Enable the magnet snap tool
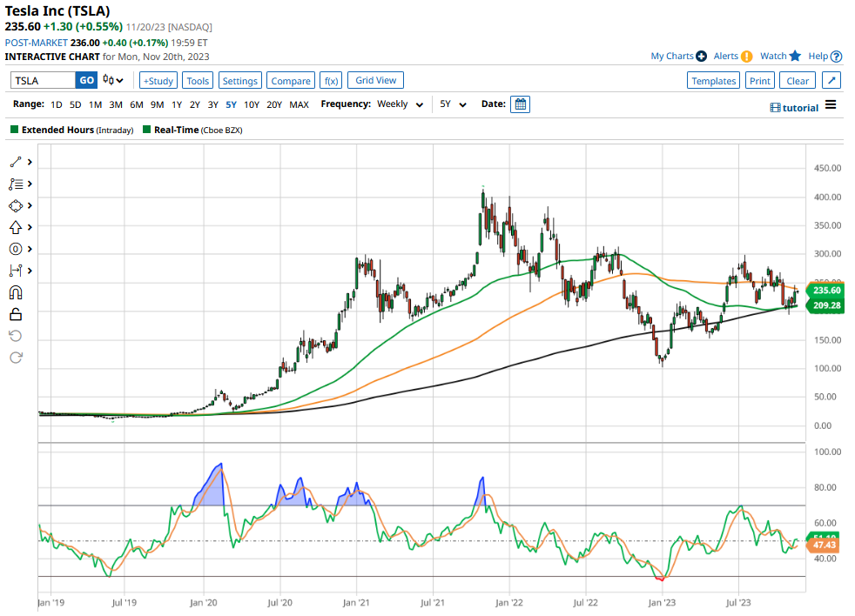 16,292
